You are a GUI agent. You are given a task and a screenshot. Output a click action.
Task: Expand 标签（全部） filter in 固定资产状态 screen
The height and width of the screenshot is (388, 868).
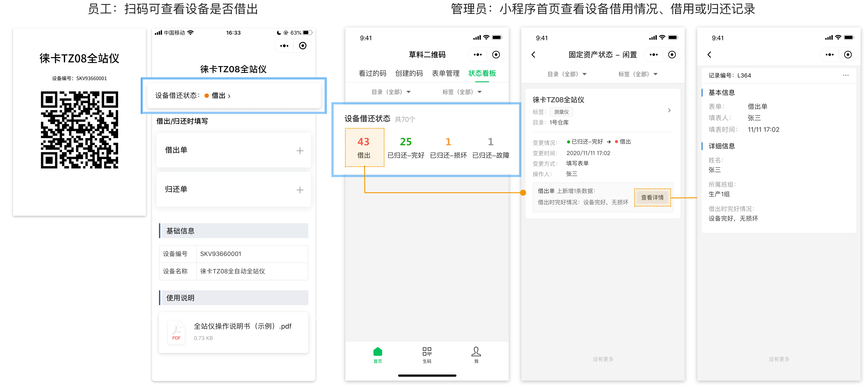pyautogui.click(x=638, y=74)
